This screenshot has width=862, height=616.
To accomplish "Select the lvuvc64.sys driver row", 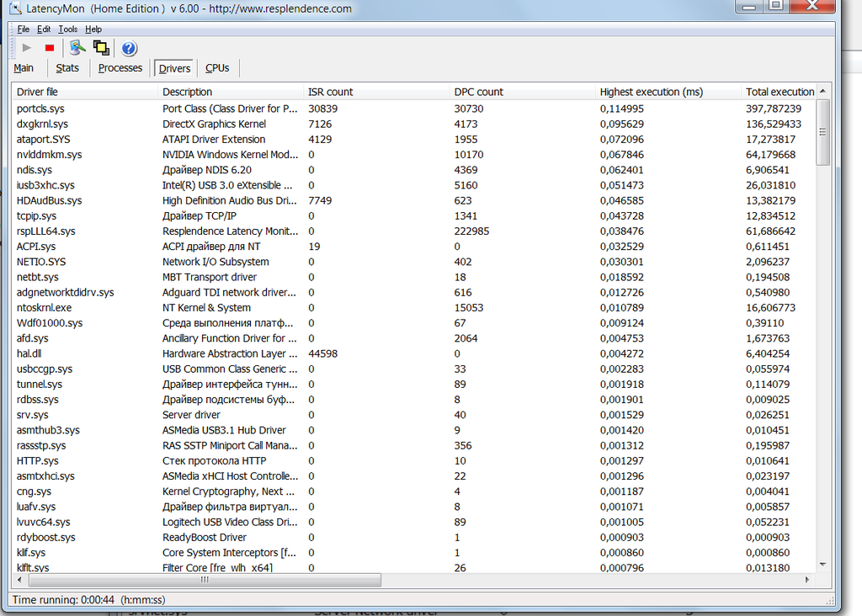I will pos(414,522).
